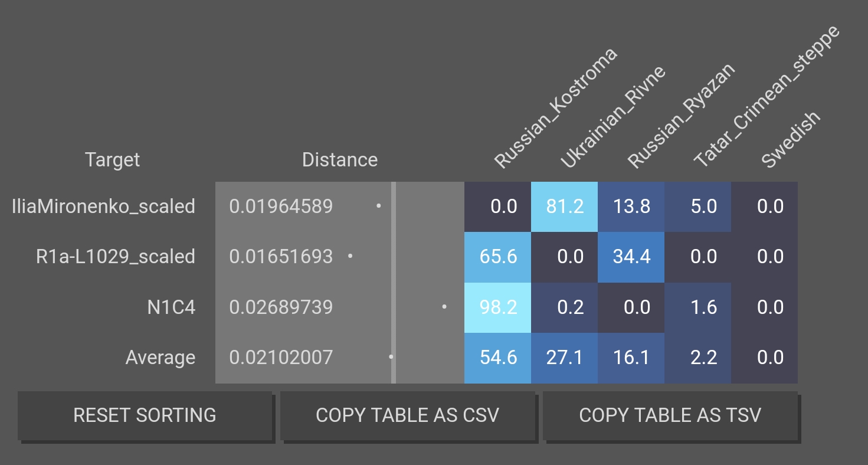
Task: Sort by the Distance column header
Action: [339, 160]
